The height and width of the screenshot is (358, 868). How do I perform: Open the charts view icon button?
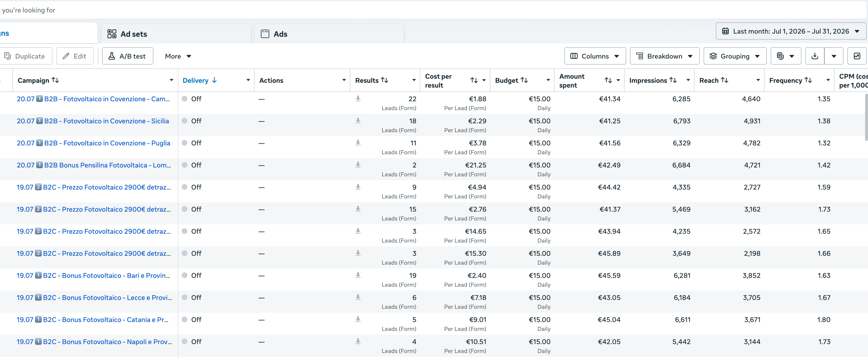pos(856,56)
